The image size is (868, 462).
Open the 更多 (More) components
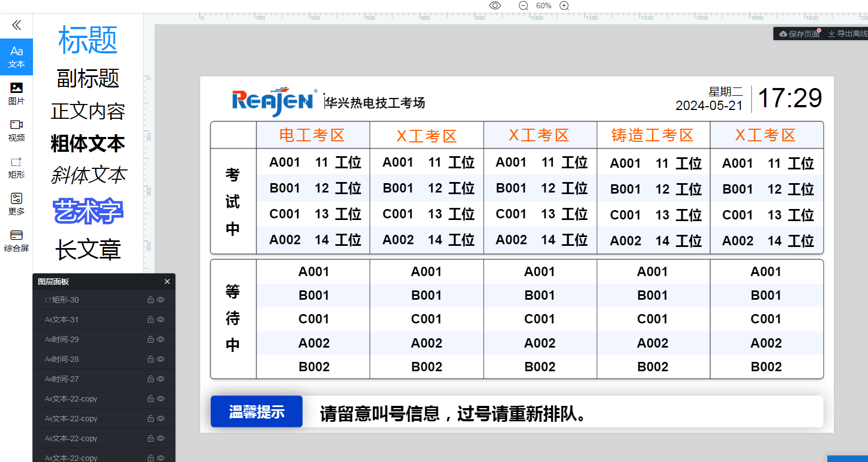pyautogui.click(x=17, y=204)
